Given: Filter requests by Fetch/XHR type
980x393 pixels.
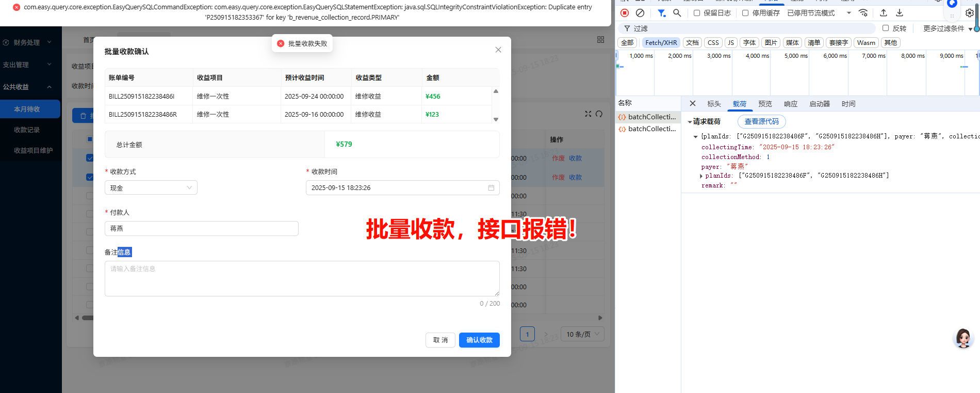Looking at the screenshot, I should (x=661, y=43).
